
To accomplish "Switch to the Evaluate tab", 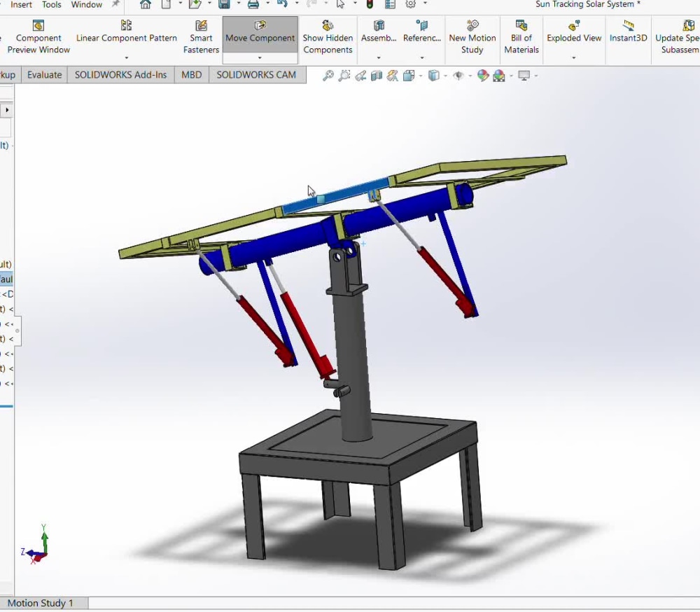I will pos(43,74).
